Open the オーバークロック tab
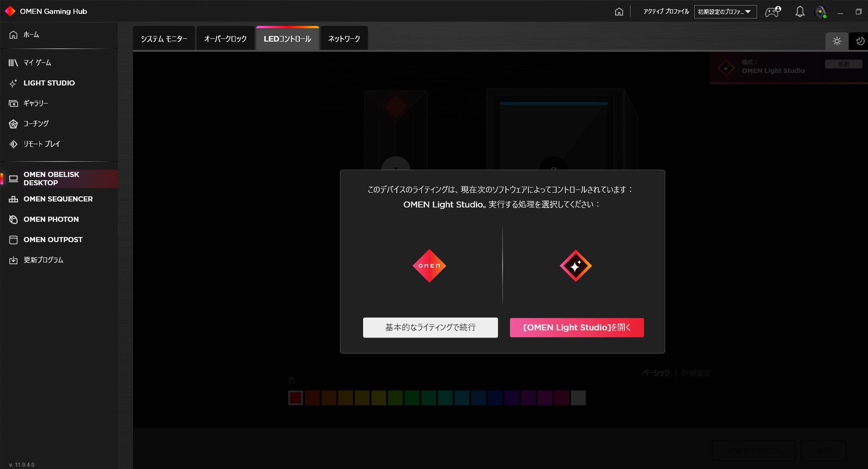Screen dimensions: 868x469 225,39
